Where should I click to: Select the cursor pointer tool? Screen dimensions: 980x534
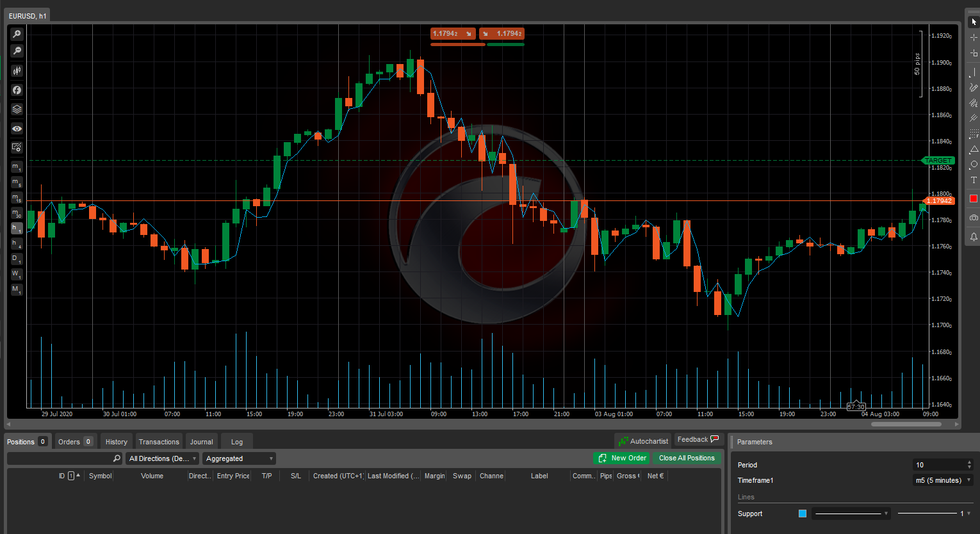click(x=974, y=22)
